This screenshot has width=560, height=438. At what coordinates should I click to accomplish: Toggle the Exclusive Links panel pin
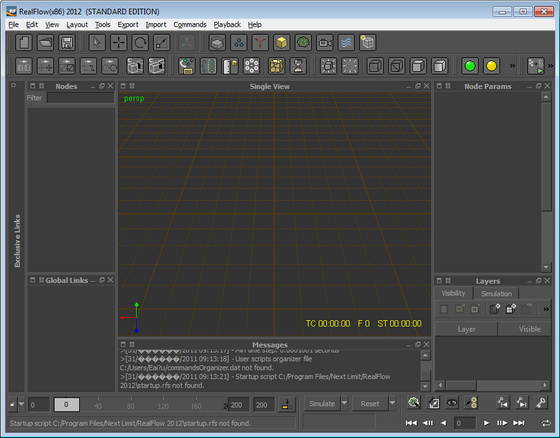click(x=13, y=85)
